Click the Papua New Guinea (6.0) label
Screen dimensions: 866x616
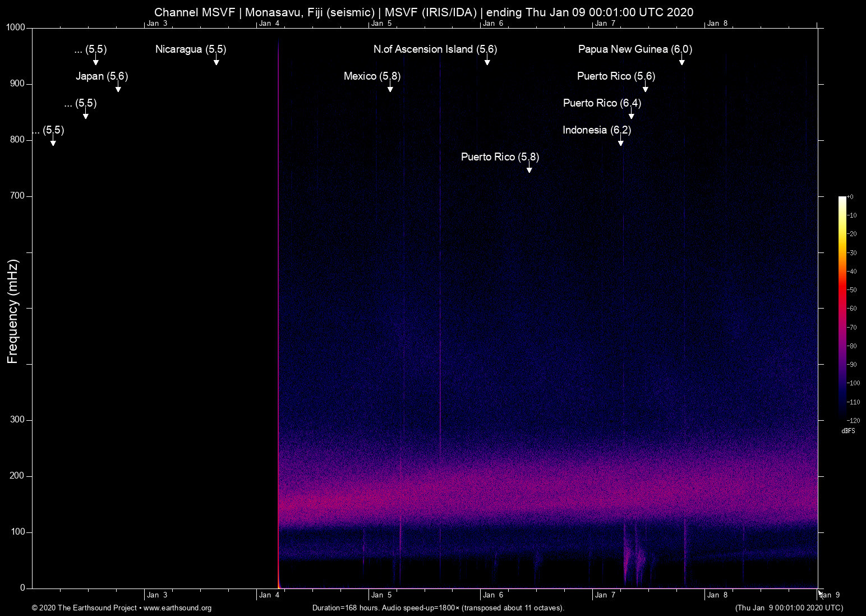(635, 49)
